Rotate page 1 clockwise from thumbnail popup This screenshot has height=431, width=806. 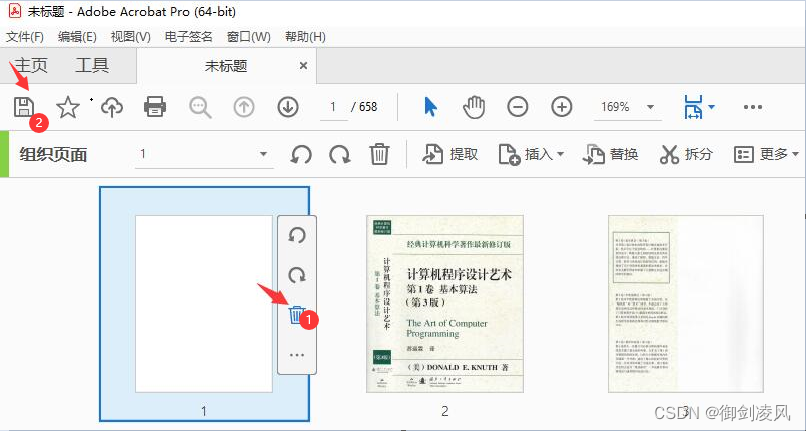pos(297,275)
